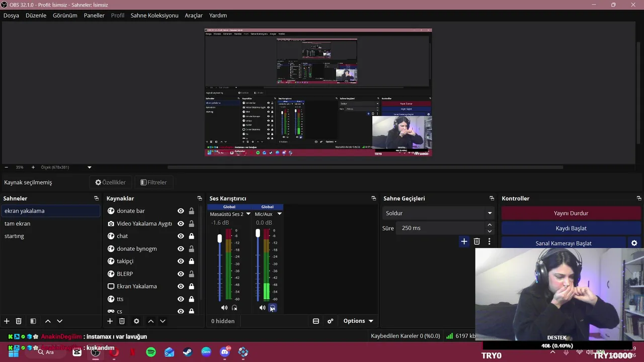Zoom out the preview with minus
644x362 pixels.
(6, 167)
